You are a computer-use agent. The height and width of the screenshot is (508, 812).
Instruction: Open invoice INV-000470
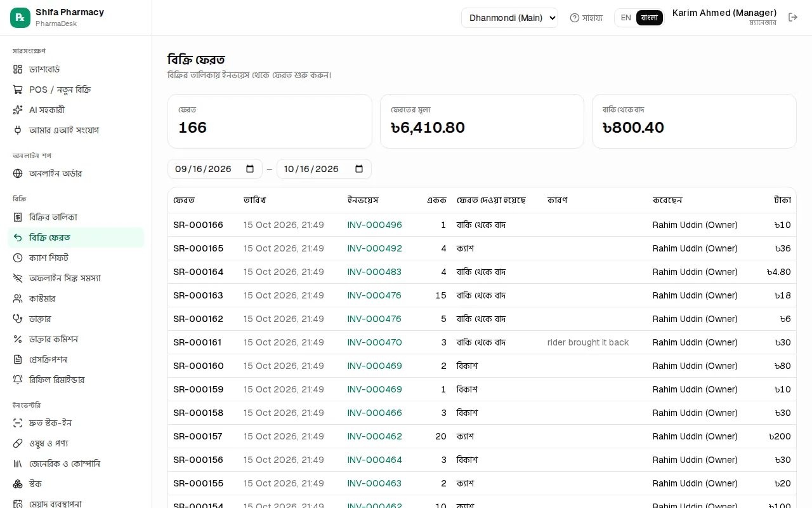tap(375, 342)
